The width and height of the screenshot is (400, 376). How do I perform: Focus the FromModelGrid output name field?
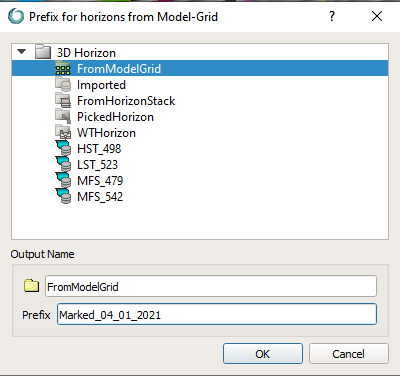[211, 286]
